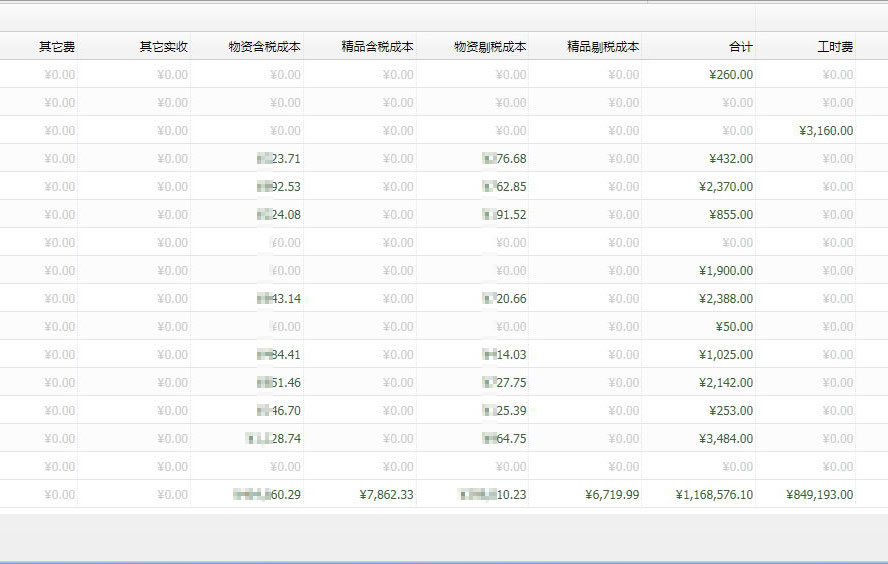Click the 其它费 column header

tap(56, 46)
